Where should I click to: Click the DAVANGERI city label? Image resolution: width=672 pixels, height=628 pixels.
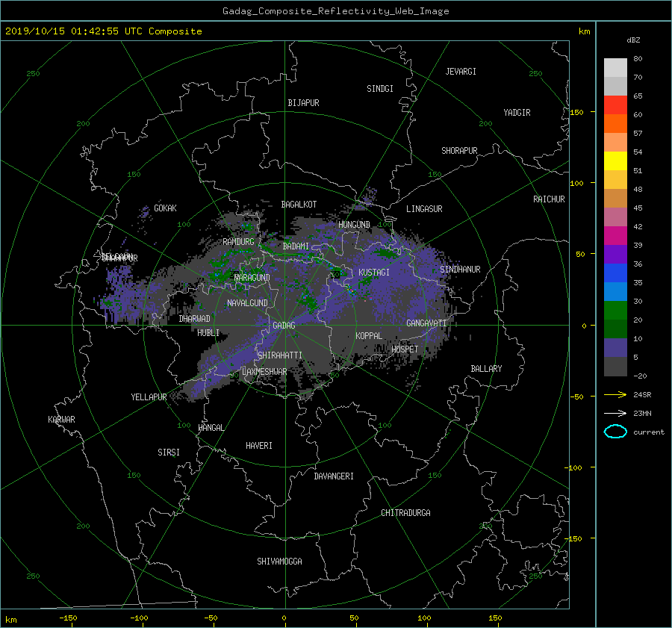(x=334, y=476)
